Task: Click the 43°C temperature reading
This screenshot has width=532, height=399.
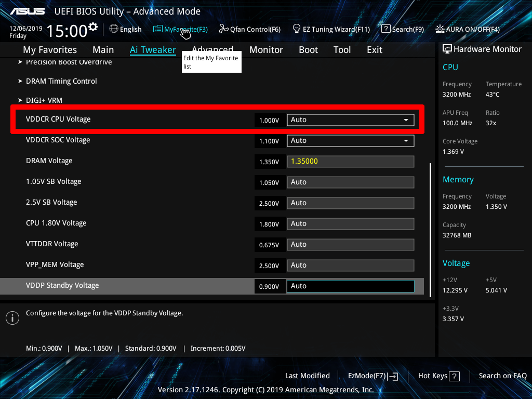Action: pos(493,95)
